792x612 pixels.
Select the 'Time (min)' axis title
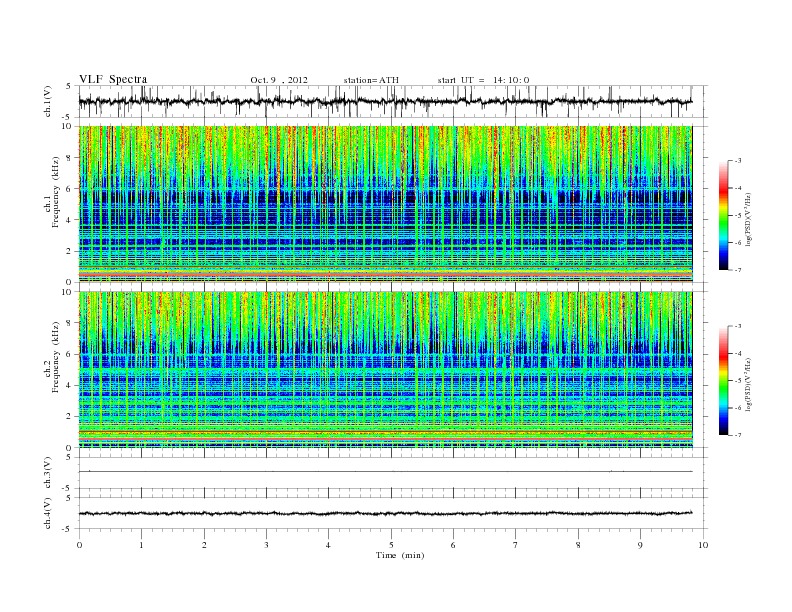[x=400, y=555]
